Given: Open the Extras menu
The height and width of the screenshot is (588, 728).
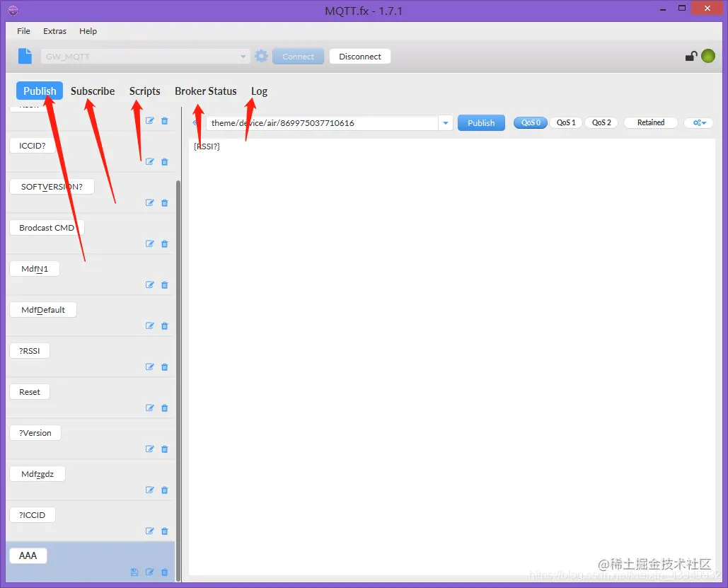Looking at the screenshot, I should (54, 31).
